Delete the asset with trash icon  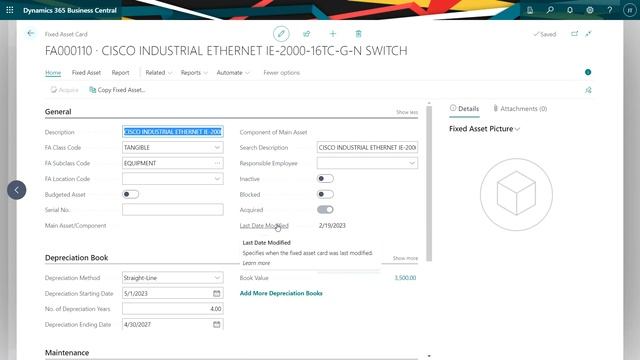(x=358, y=34)
